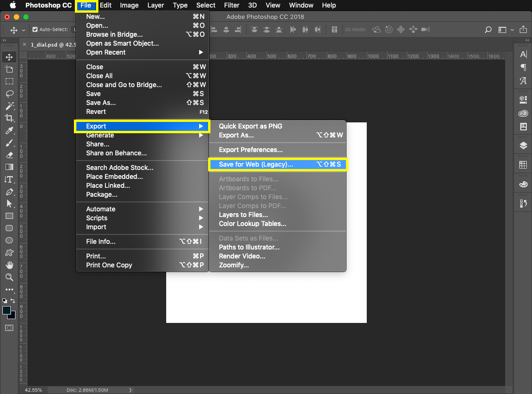
Task: Choose Zoomify... item
Action: click(278, 265)
